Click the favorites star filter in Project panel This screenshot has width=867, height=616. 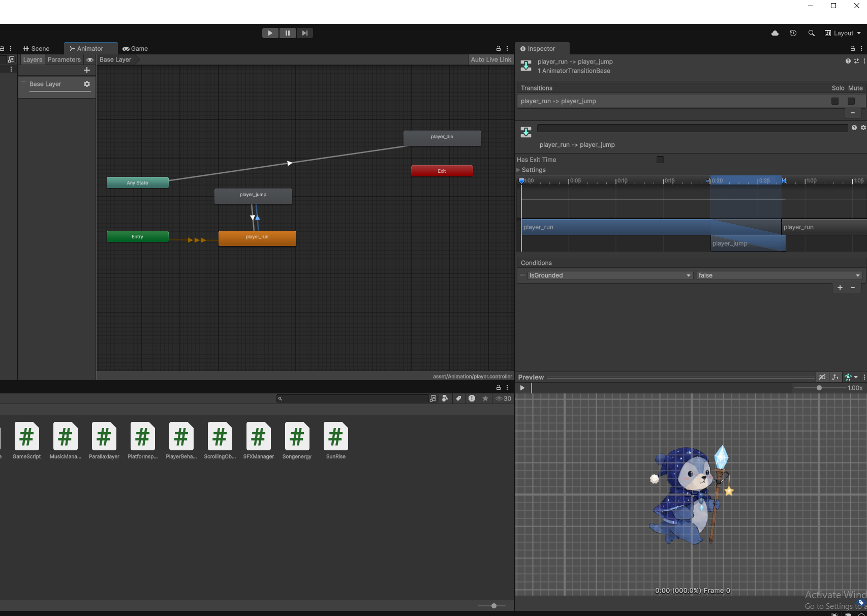485,398
